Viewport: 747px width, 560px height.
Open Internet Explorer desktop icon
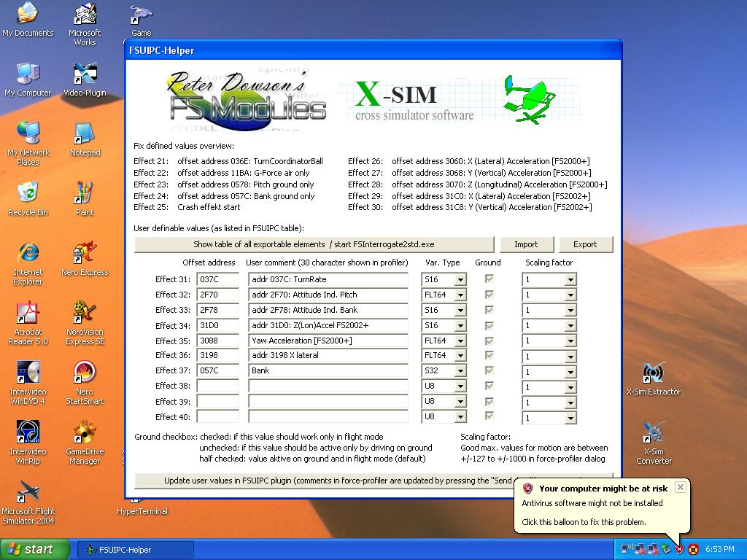tap(28, 264)
